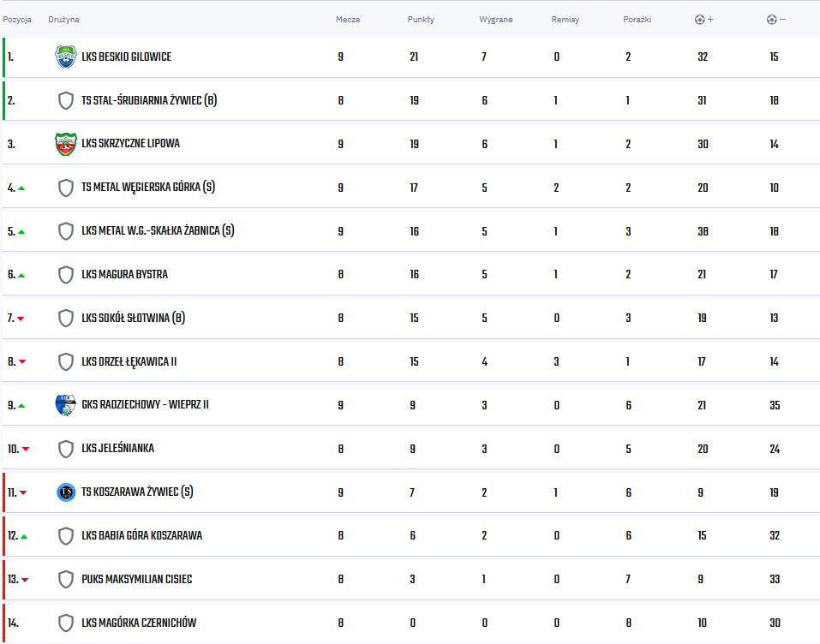This screenshot has width=820, height=644.
Task: Click the shield icon next to TS Metal Węgierska Górka
Action: click(x=66, y=188)
